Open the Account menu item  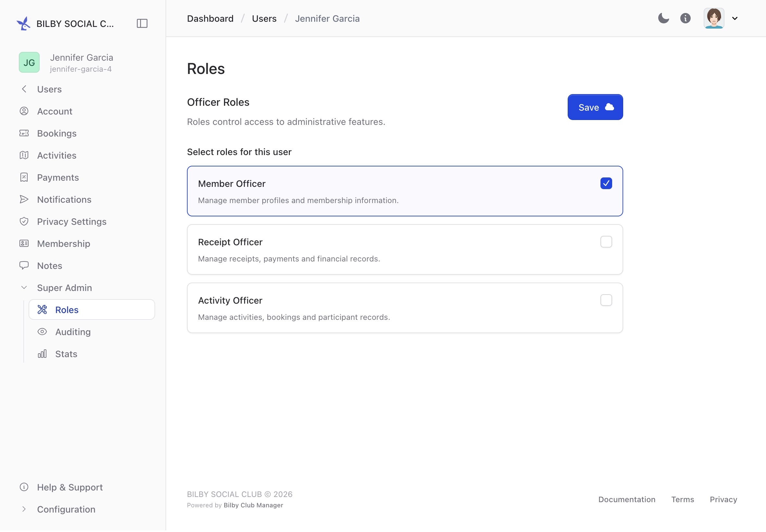click(55, 111)
